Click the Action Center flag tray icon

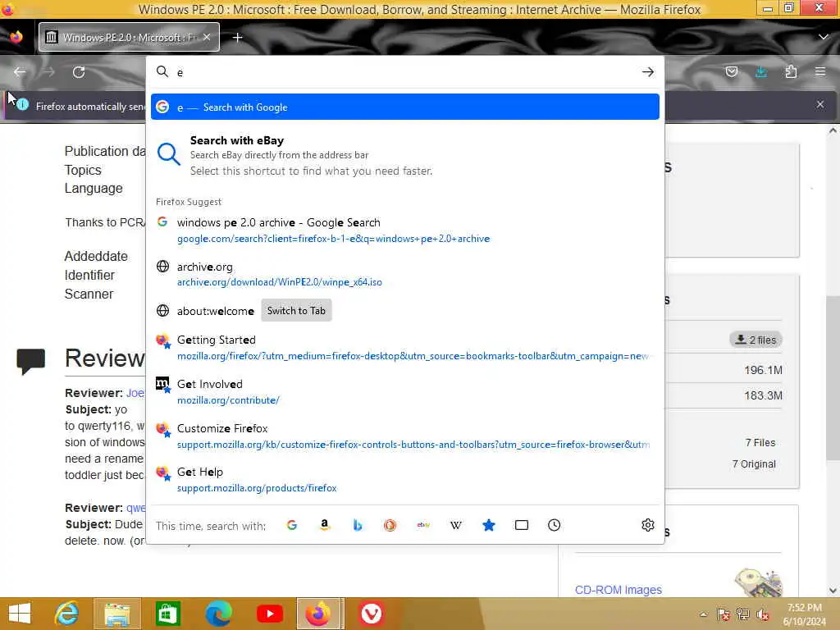(724, 614)
